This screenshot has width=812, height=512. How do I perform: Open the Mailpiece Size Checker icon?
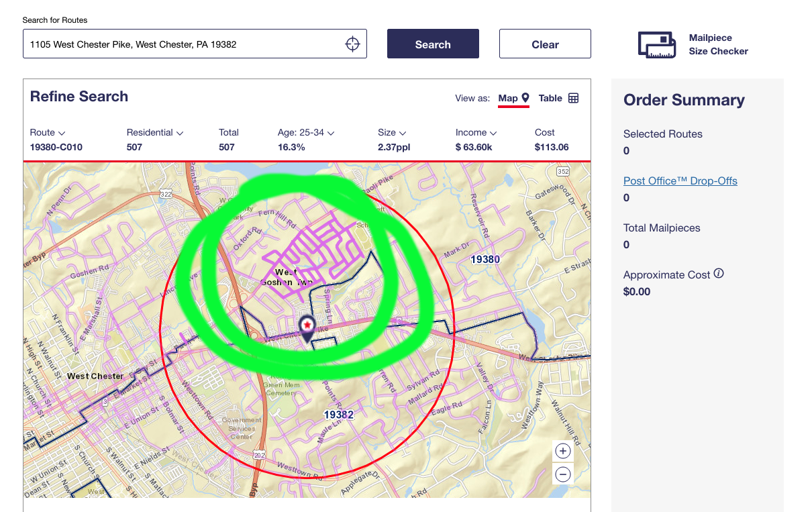point(656,45)
